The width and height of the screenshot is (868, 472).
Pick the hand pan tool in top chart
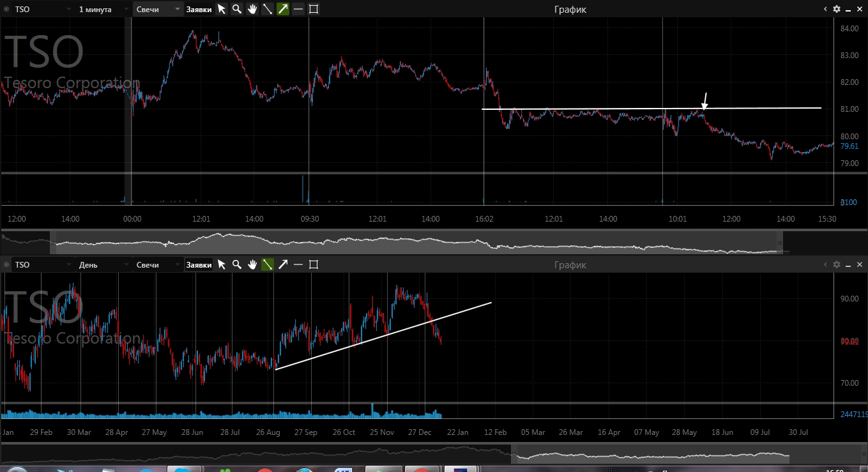252,9
